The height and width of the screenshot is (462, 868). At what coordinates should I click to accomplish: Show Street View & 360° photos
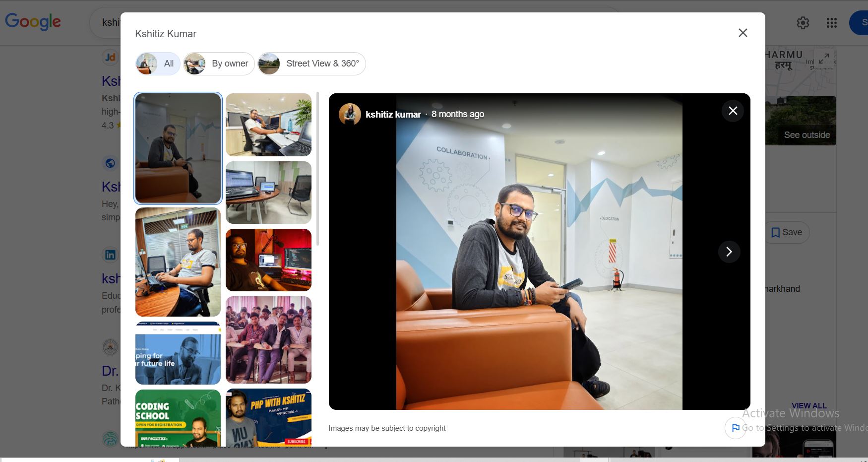tap(311, 64)
